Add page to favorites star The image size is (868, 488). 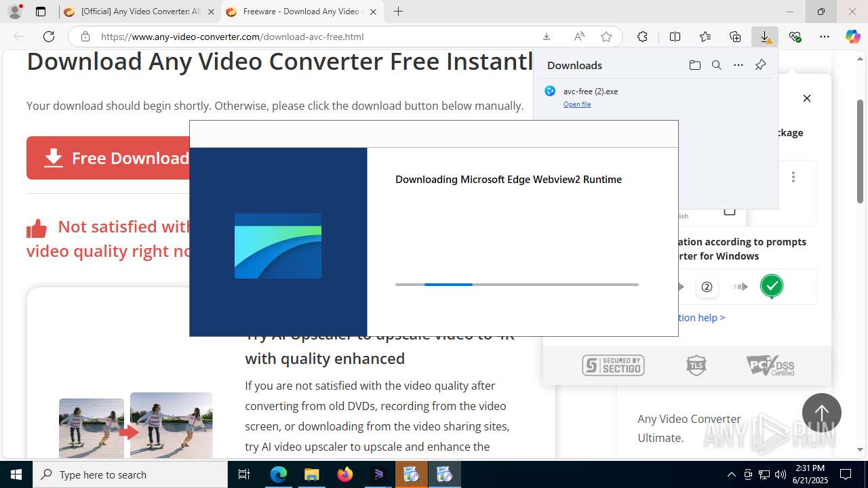606,37
